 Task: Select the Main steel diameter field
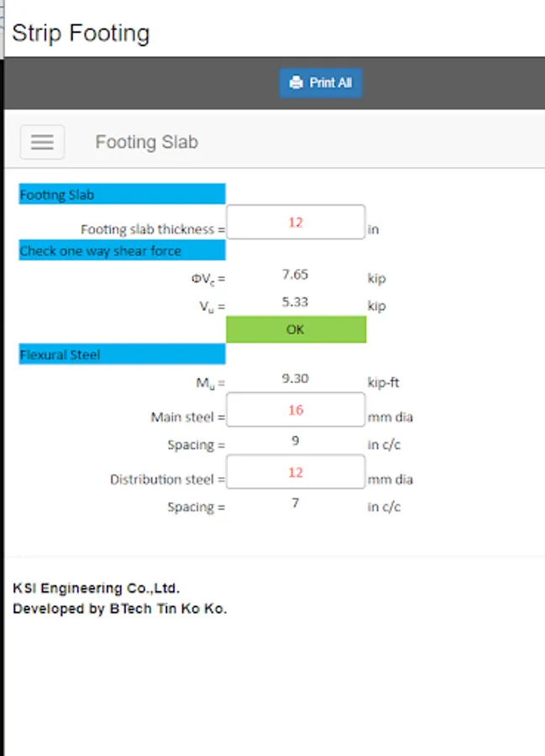(296, 410)
